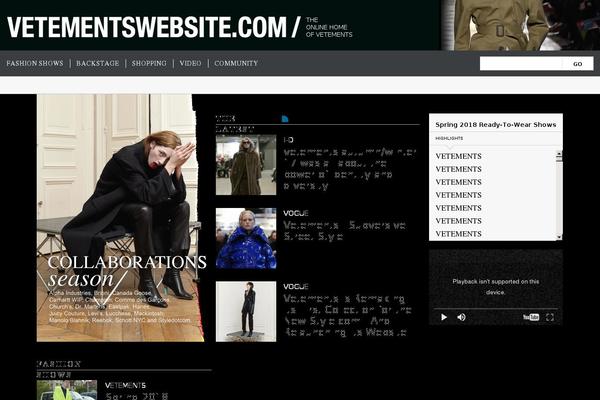Open the fifth VETEMENTS show link

tap(458, 208)
